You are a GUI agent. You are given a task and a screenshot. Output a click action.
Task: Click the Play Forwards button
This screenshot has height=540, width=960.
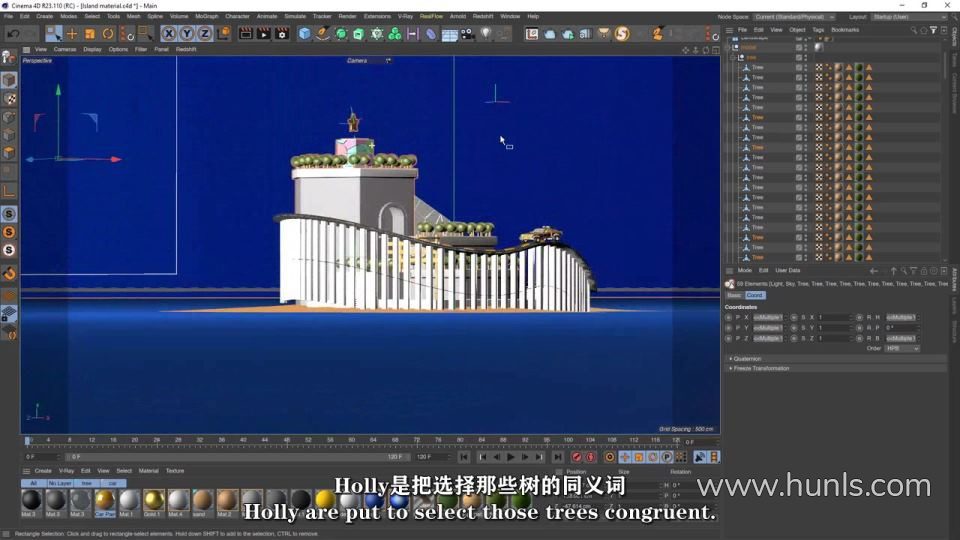click(511, 457)
